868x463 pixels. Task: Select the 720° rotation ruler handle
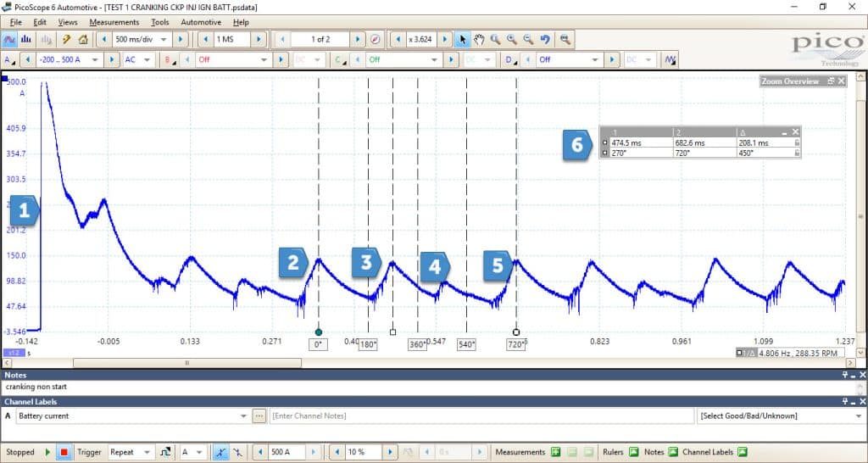click(x=516, y=332)
